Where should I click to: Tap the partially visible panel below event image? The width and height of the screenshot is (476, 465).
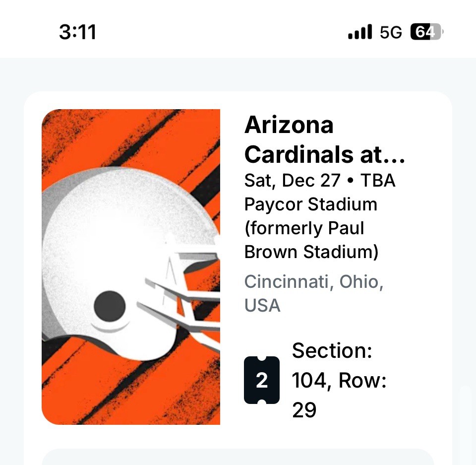238,457
